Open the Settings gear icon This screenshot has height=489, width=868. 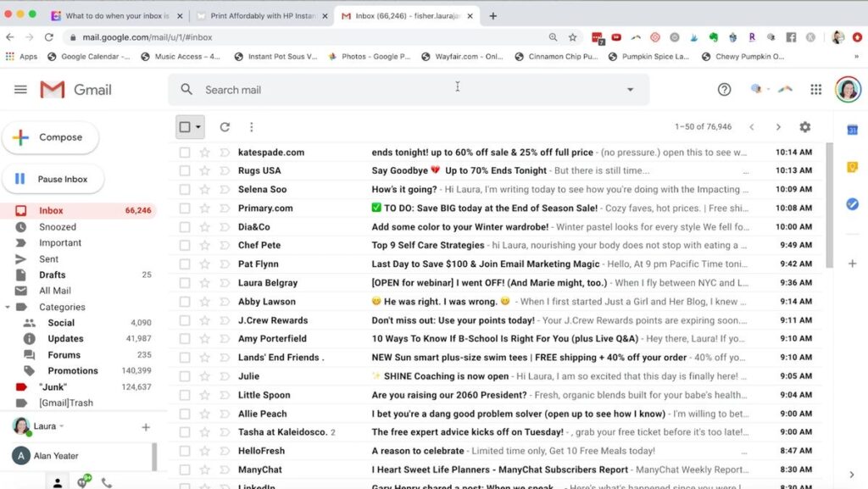(x=805, y=126)
